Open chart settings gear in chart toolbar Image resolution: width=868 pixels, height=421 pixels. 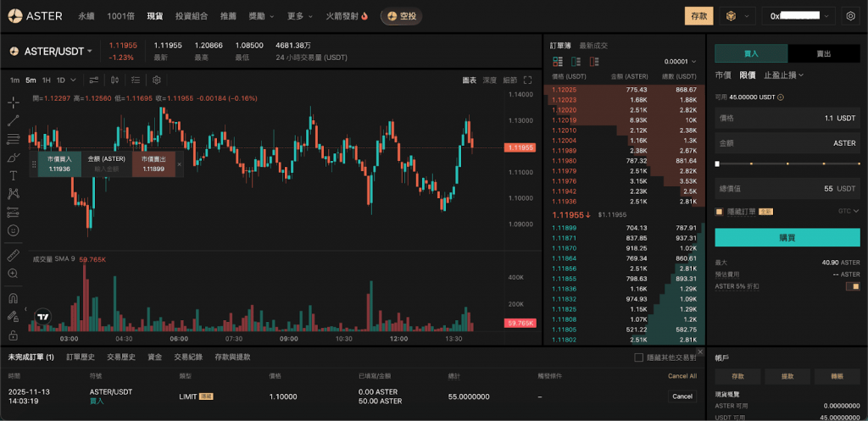tap(157, 80)
